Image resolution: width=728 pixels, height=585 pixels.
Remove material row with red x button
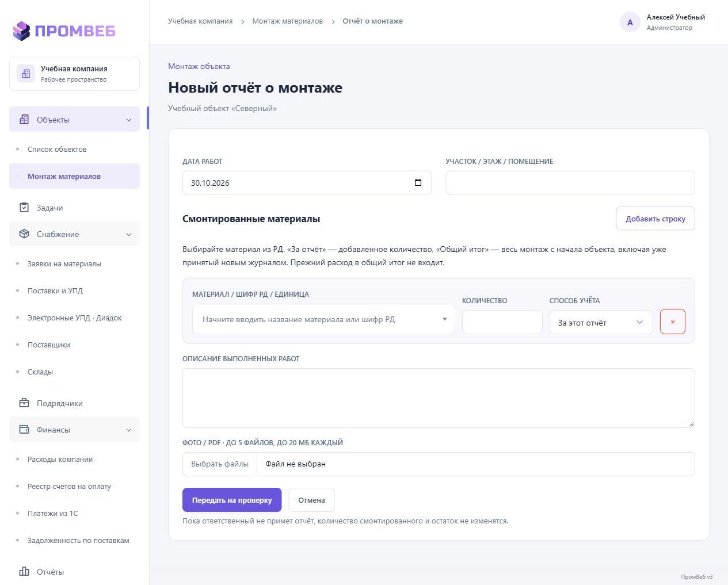pyautogui.click(x=673, y=322)
